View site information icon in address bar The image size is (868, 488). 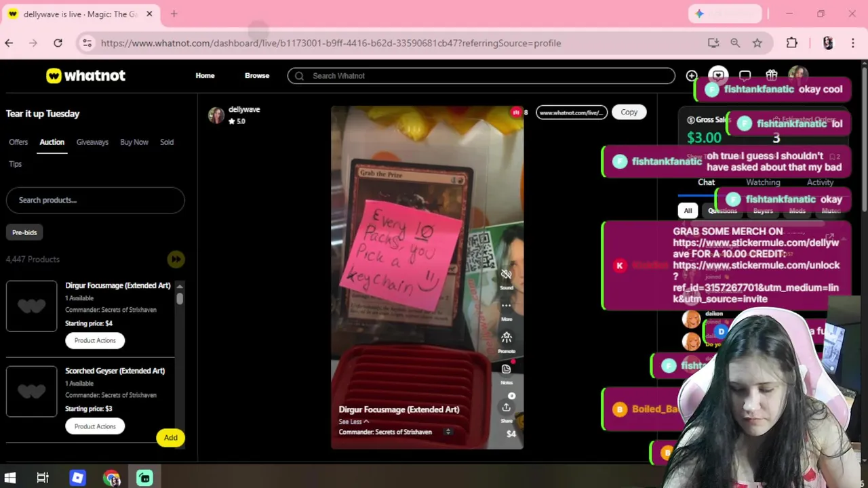pos(87,43)
